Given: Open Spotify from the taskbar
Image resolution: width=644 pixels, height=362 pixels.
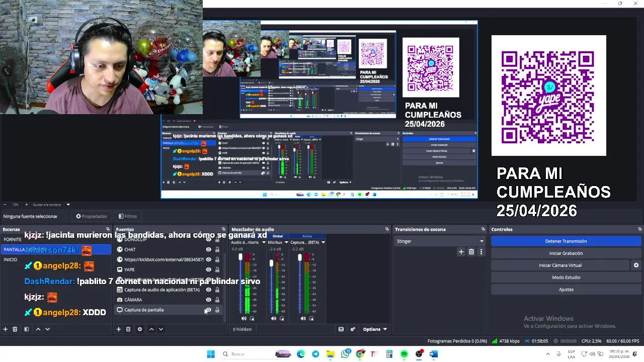Looking at the screenshot, I should tap(405, 354).
